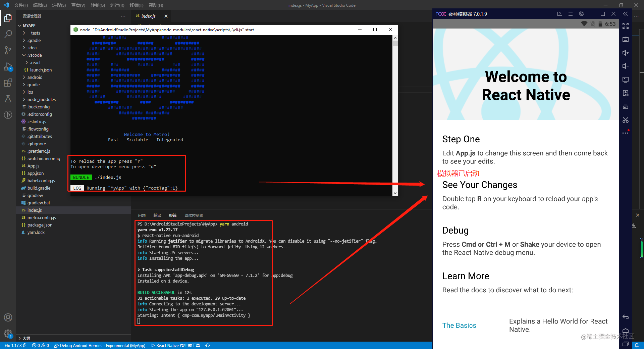Open package.json file

40,225
